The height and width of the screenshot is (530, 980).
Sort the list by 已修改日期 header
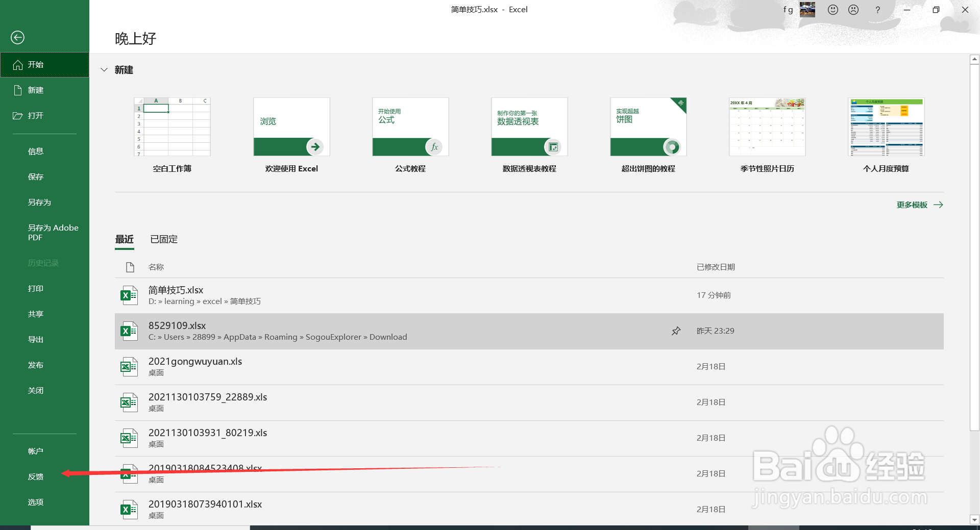tap(716, 267)
